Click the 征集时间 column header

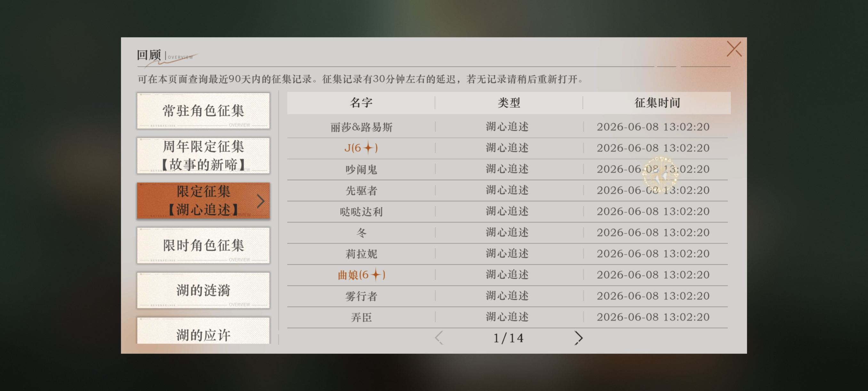657,103
